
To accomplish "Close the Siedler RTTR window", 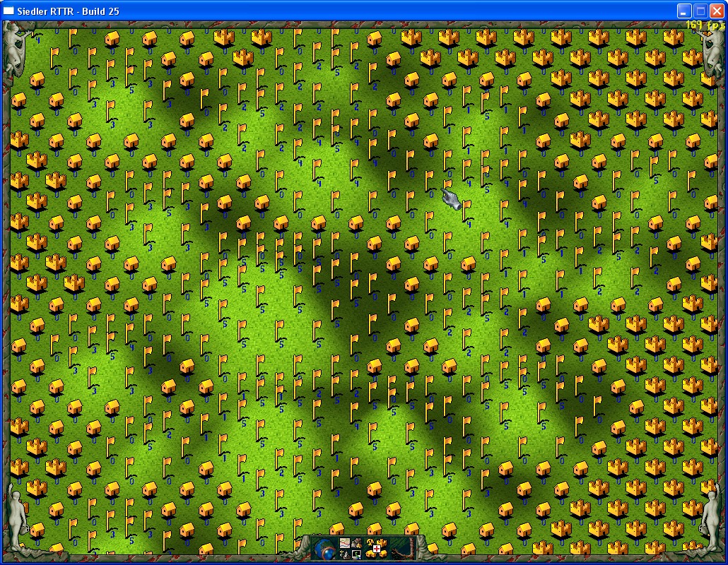I will [x=716, y=11].
